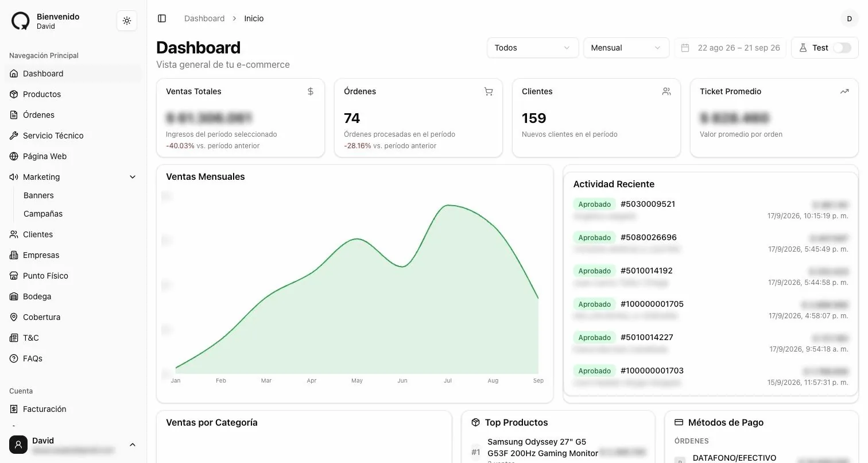The height and width of the screenshot is (463, 868).
Task: Click the Bodega warehouse icon
Action: tap(14, 296)
